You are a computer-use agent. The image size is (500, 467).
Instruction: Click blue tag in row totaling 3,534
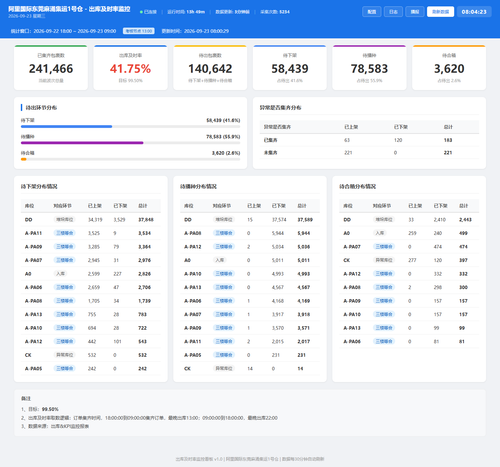pyautogui.click(x=64, y=233)
